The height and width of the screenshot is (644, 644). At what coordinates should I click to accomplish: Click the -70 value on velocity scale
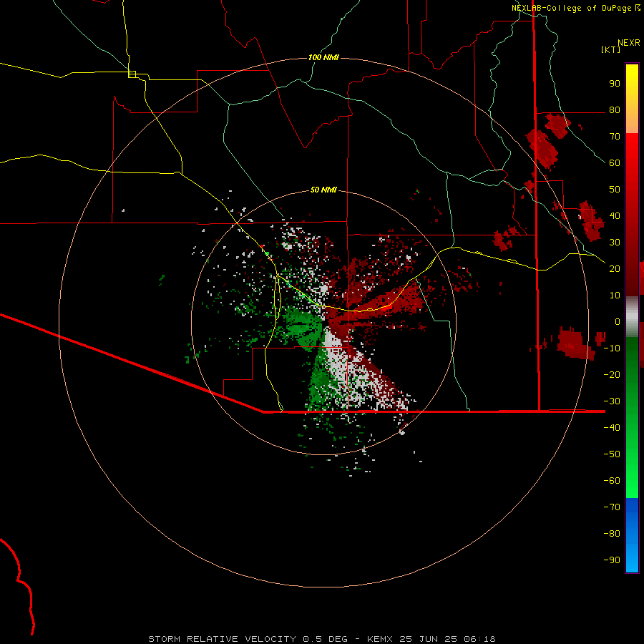[612, 507]
